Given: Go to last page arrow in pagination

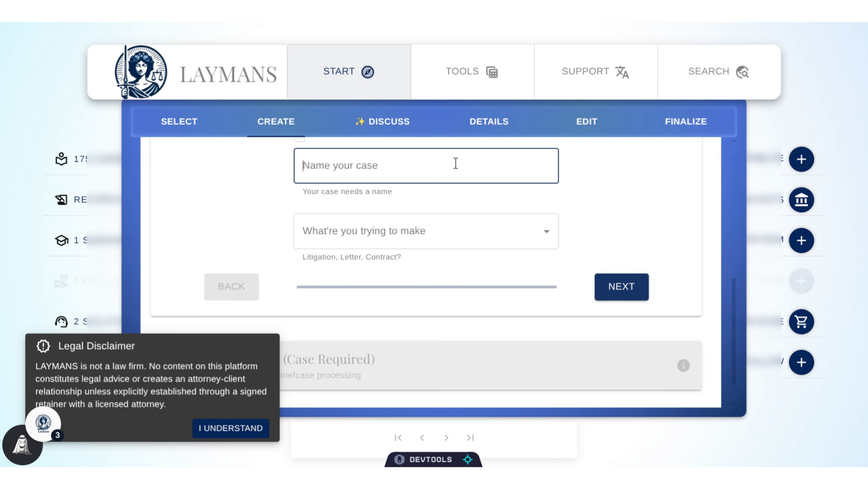Looking at the screenshot, I should click(x=470, y=438).
